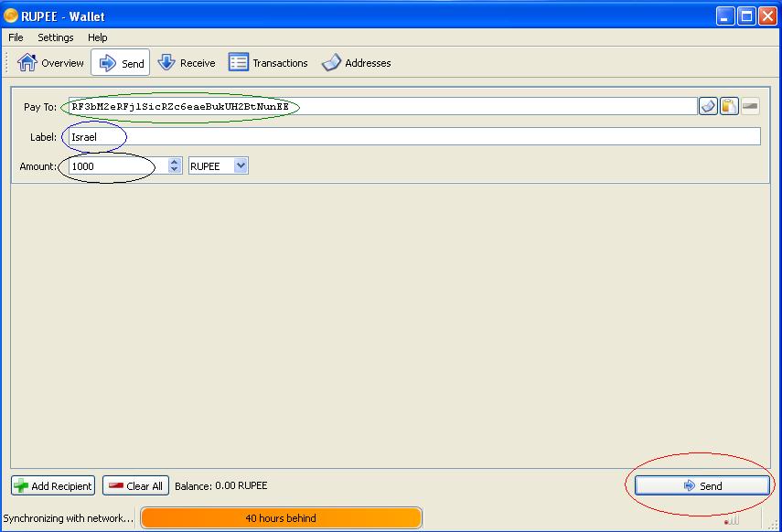The image size is (782, 532).
Task: Click the Synchronizing with network status text
Action: [69, 518]
